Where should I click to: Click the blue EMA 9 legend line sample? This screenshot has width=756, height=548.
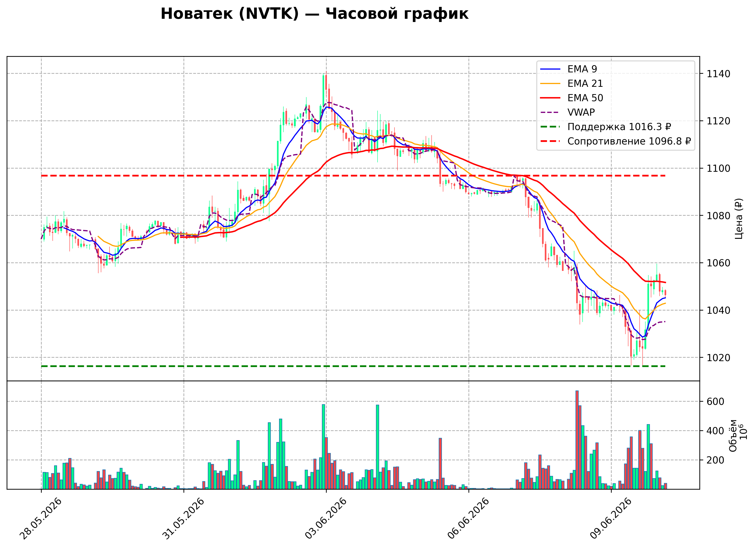(x=550, y=69)
